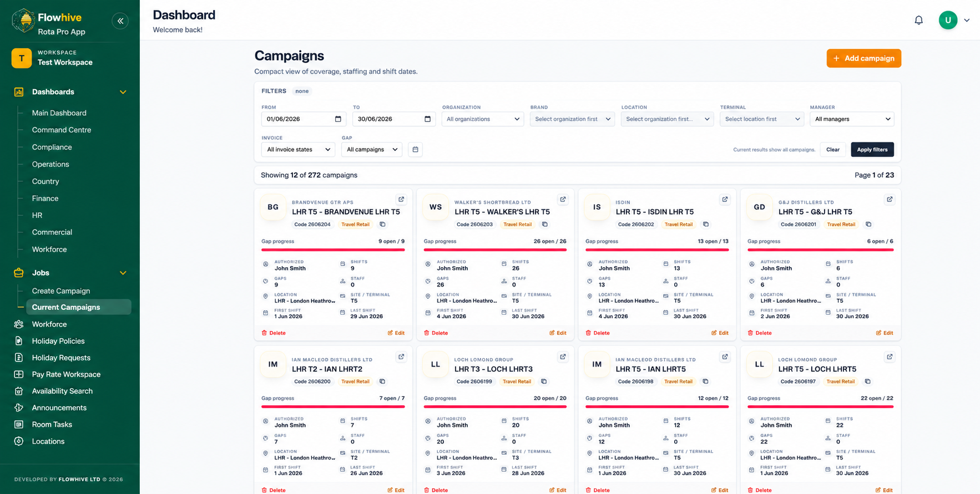This screenshot has height=494, width=980.
Task: Click BRANDVENUE gap progress bar
Action: point(333,250)
